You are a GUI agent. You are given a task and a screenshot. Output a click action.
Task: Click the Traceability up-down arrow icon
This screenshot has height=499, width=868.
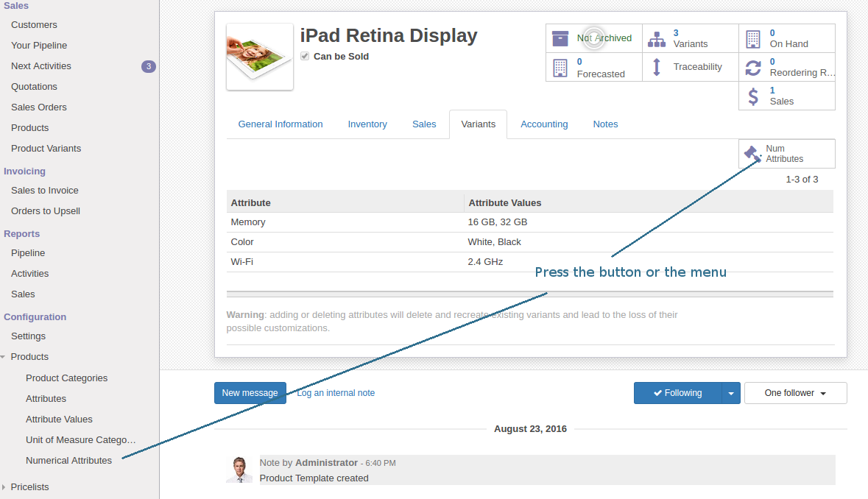(657, 67)
